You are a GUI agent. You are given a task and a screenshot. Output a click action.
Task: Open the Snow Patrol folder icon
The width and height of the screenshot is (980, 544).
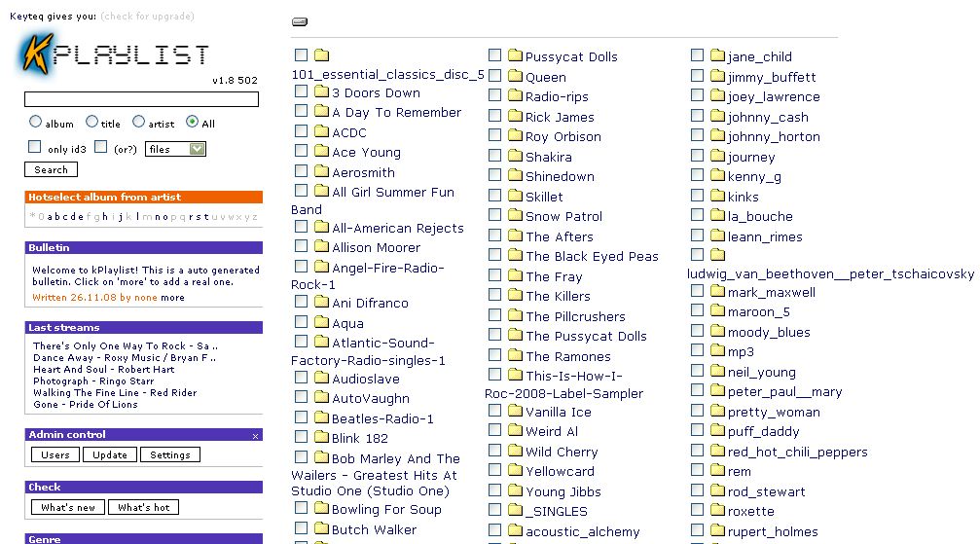tap(515, 215)
